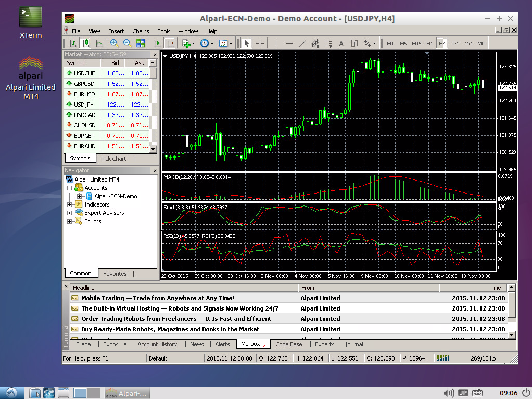Open the XTerm desktop icon
The image size is (532, 399).
31,23
